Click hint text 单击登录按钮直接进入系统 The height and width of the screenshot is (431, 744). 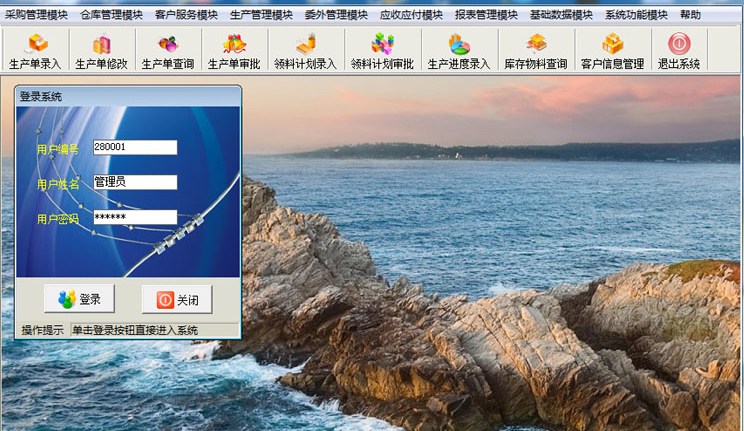[135, 330]
